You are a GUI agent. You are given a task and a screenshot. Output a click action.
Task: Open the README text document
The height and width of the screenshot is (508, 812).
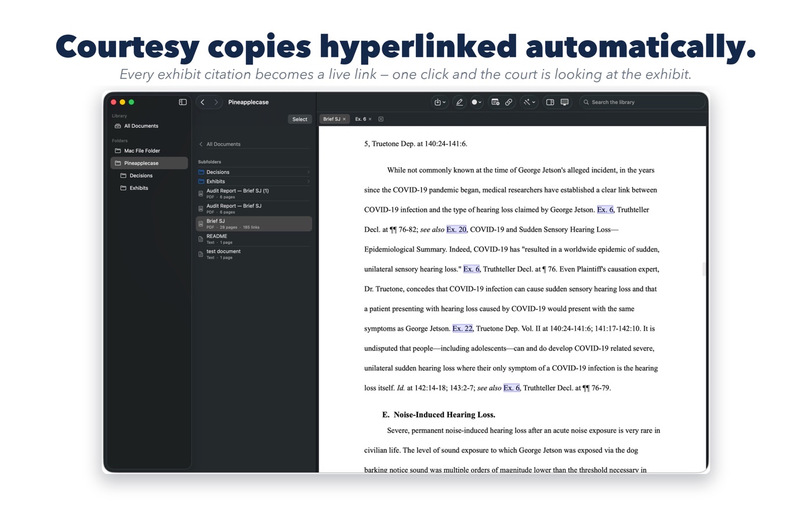coord(254,239)
